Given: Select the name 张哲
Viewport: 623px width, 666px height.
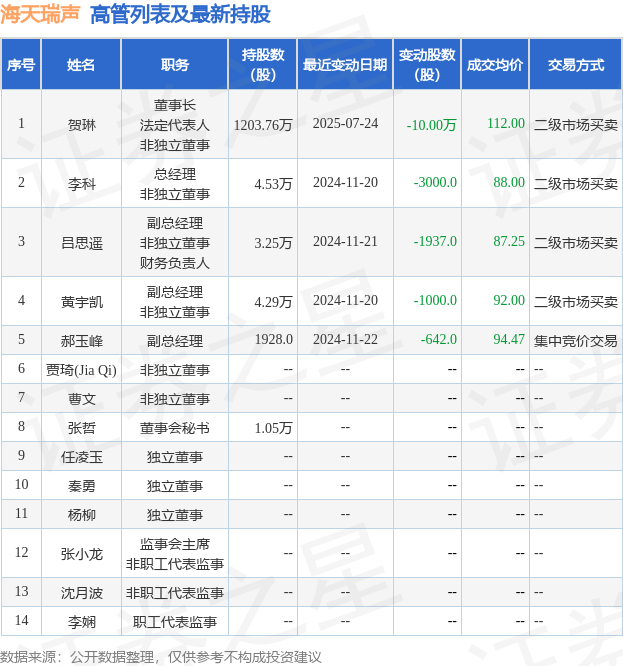Looking at the screenshot, I should (82, 428).
